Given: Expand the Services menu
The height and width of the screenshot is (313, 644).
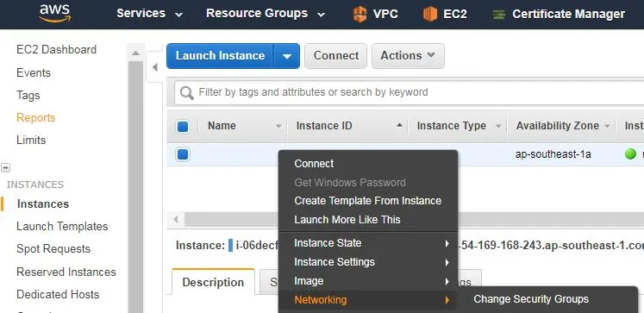Looking at the screenshot, I should [149, 14].
